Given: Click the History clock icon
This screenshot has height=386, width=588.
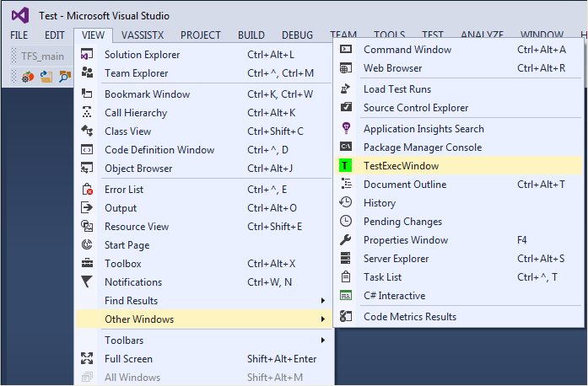Looking at the screenshot, I should (346, 202).
